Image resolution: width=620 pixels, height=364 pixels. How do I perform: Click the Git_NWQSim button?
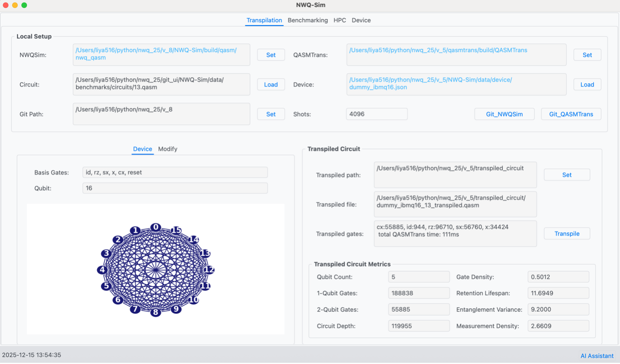click(x=505, y=114)
